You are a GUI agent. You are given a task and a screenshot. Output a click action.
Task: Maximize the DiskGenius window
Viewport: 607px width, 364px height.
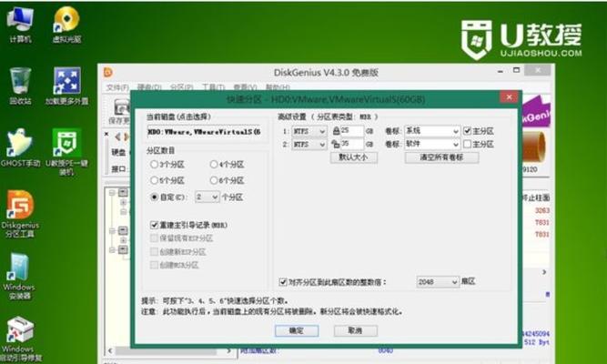[x=516, y=70]
